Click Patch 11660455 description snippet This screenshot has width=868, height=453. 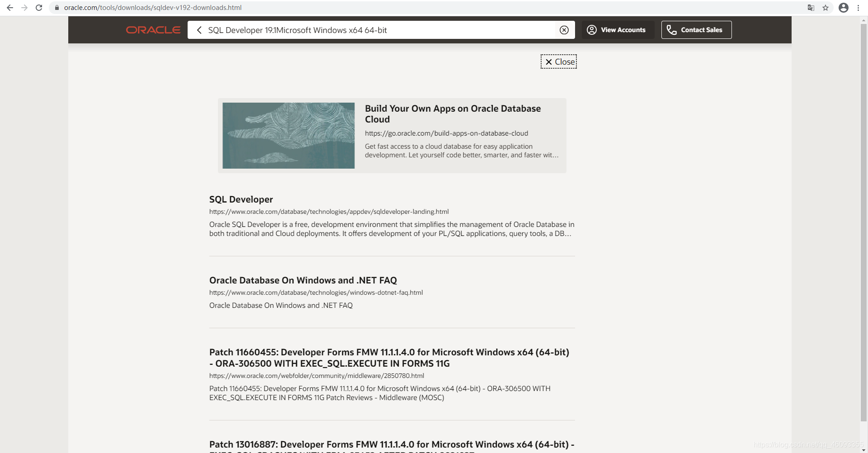380,393
